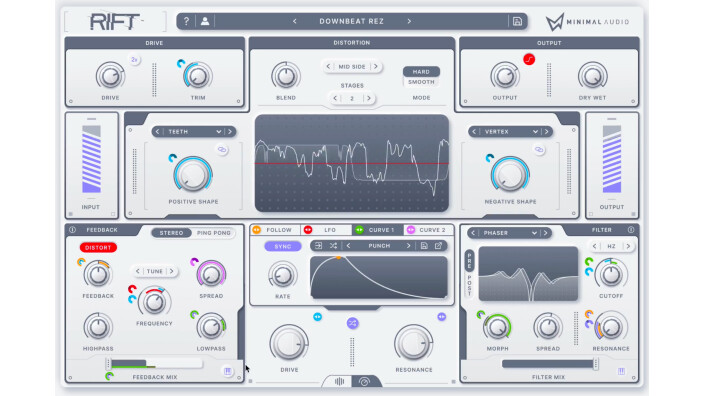The image size is (704, 396).
Task: Click the curve randomize shuffle icon
Action: pos(333,246)
